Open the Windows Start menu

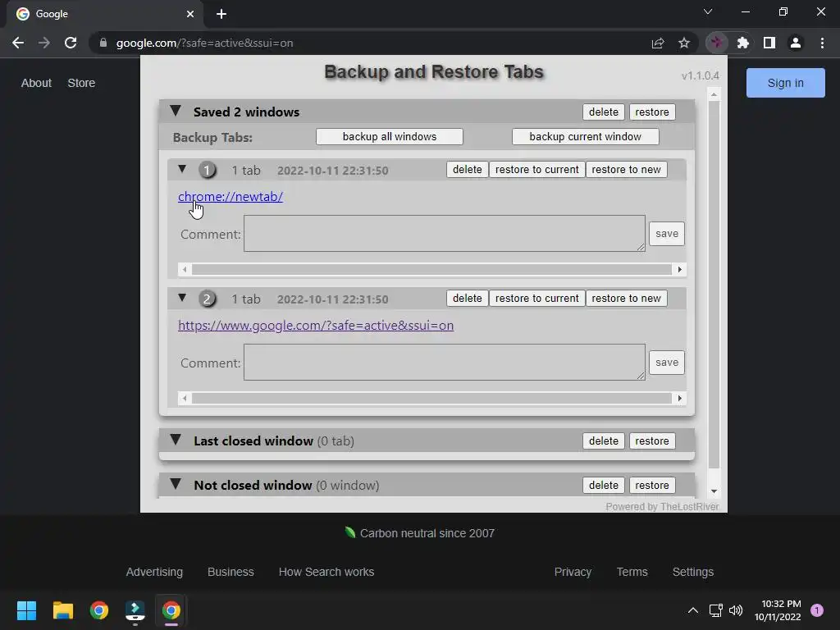pos(26,610)
